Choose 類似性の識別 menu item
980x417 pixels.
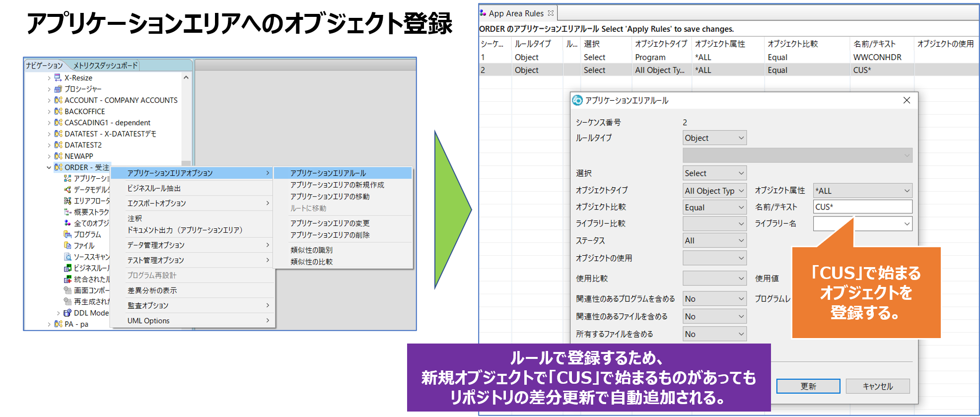point(343,250)
